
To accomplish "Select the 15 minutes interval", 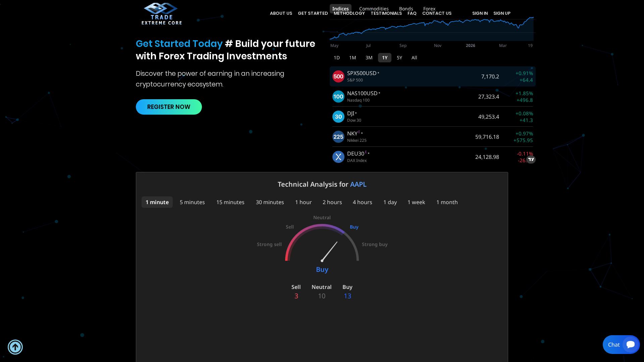I will click(x=230, y=202).
